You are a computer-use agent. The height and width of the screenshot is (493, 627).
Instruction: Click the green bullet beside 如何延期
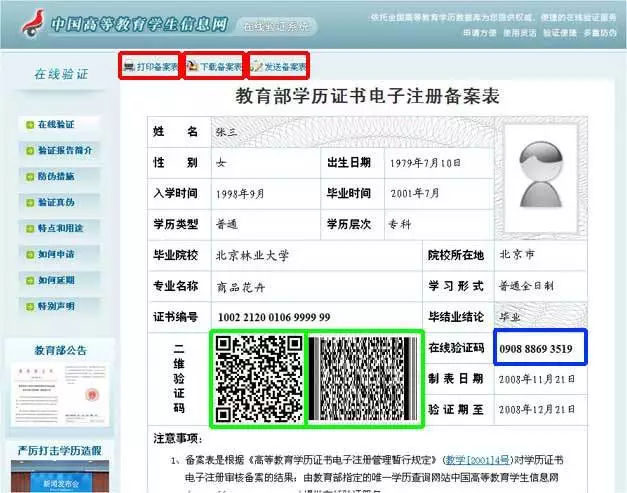pos(30,281)
